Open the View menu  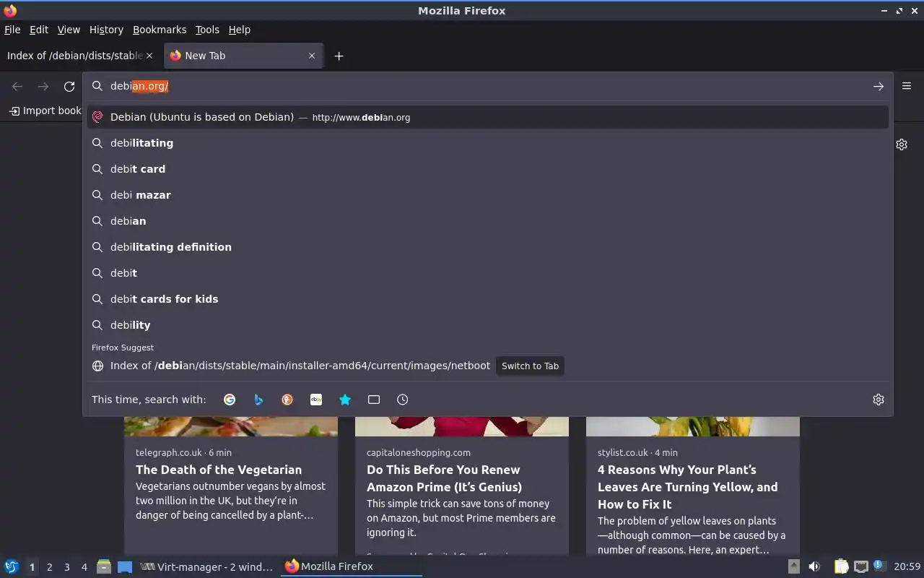[69, 30]
